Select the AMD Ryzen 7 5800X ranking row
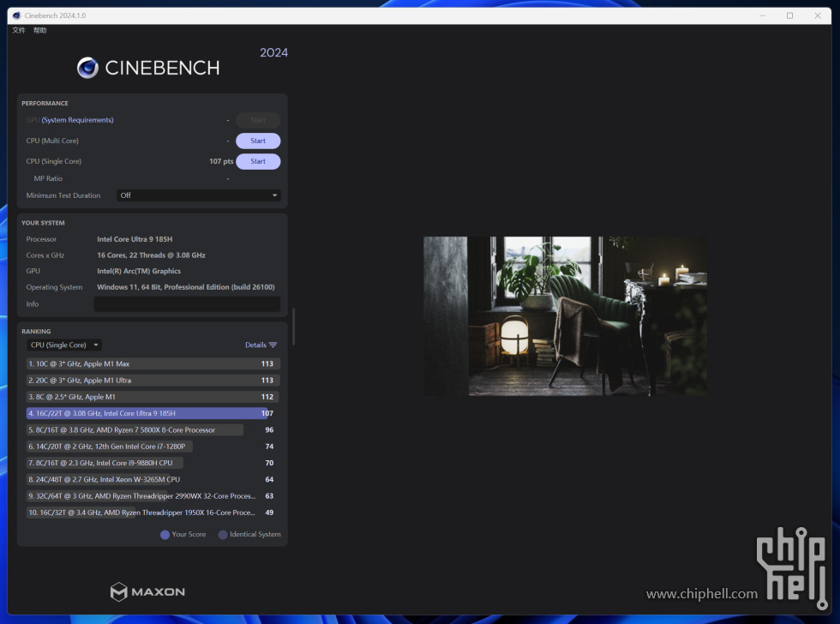This screenshot has height=624, width=840. pyautogui.click(x=153, y=430)
